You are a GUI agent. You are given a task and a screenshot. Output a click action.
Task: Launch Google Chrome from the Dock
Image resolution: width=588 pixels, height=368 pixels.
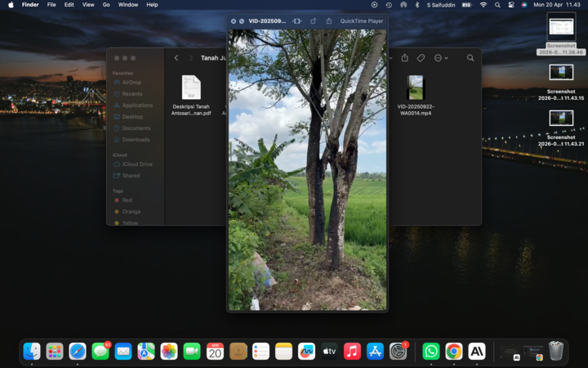[453, 351]
